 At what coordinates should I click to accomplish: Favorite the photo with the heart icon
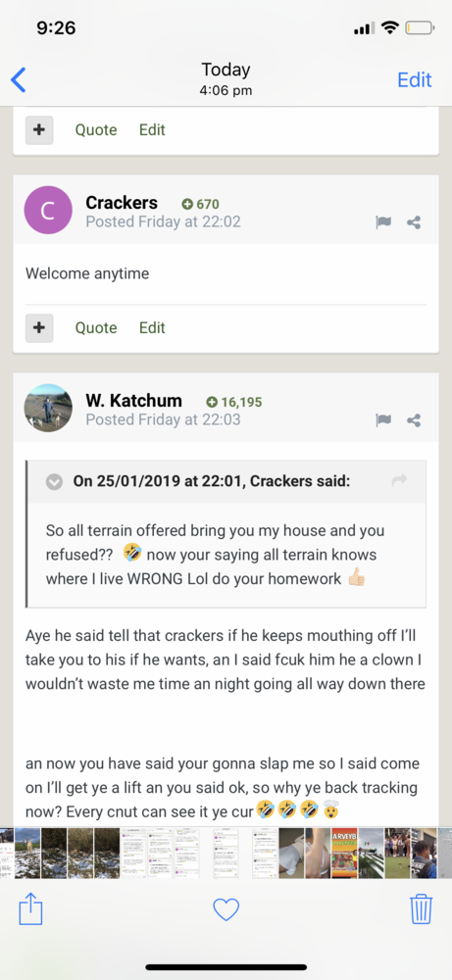[x=226, y=909]
